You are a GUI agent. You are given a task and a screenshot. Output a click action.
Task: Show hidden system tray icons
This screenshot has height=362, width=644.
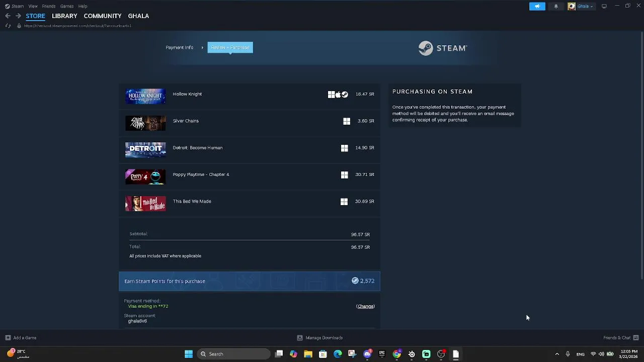pos(557,354)
